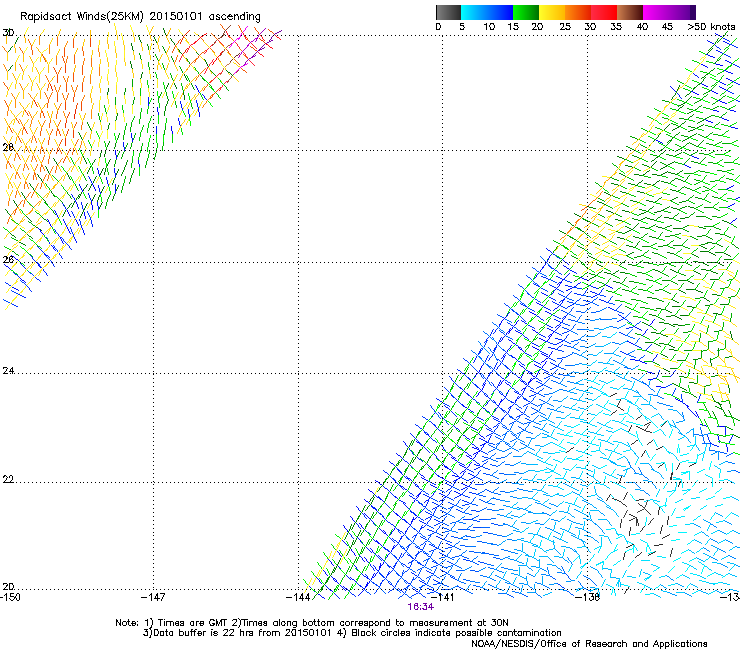Click the '40' label under the legend
The width and height of the screenshot is (740, 650).
click(x=642, y=27)
